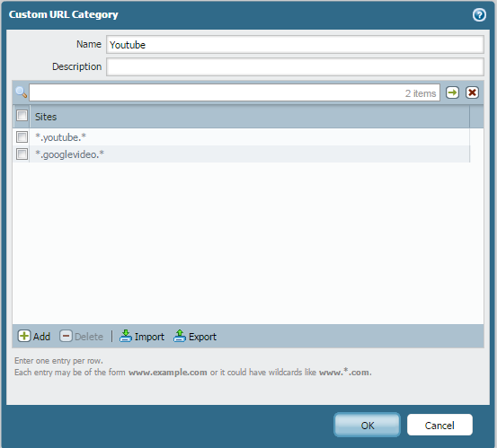Clear filter with red X icon
Viewport: 497px width, 448px height.
[x=472, y=92]
